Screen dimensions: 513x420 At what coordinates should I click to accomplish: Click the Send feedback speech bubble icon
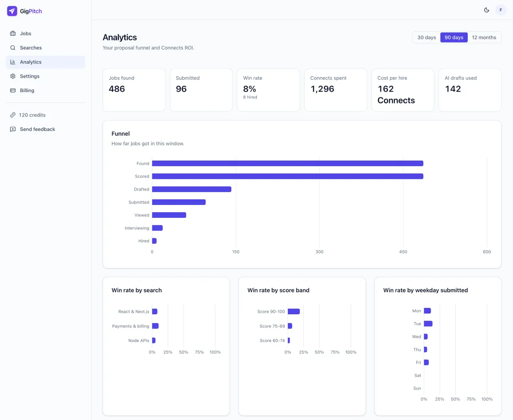coord(13,129)
